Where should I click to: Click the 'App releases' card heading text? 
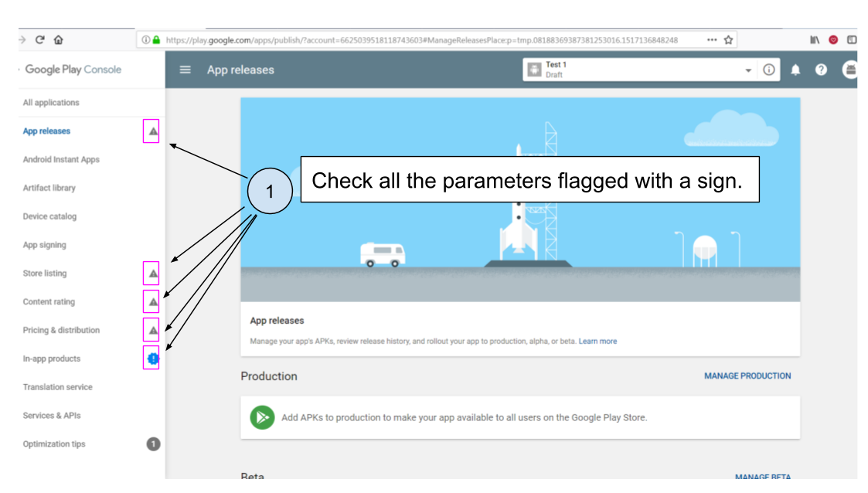point(277,321)
